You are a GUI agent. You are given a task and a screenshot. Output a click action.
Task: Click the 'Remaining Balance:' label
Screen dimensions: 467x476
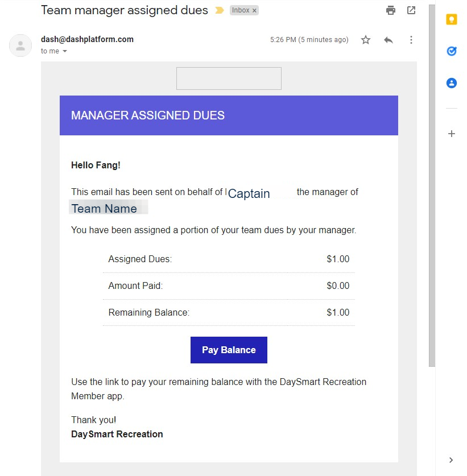(x=149, y=312)
